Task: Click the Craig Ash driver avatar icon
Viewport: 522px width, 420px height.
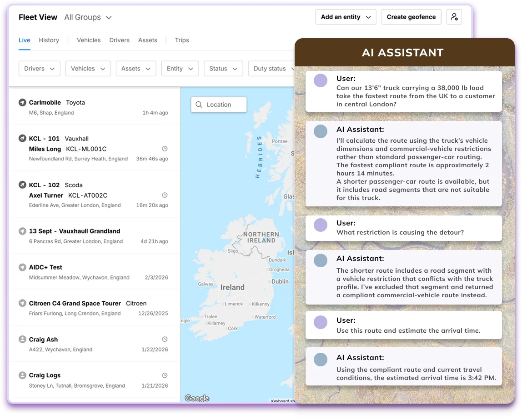Action: [22, 340]
